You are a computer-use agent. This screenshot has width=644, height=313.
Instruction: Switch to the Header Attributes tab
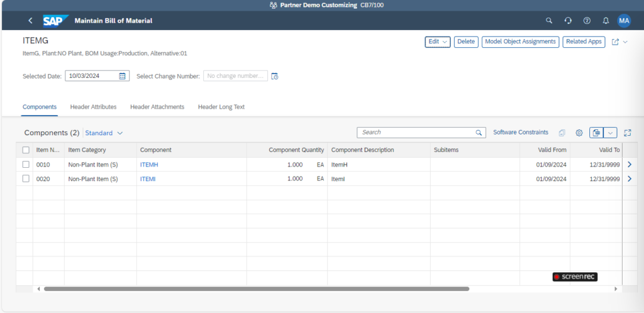(x=93, y=107)
